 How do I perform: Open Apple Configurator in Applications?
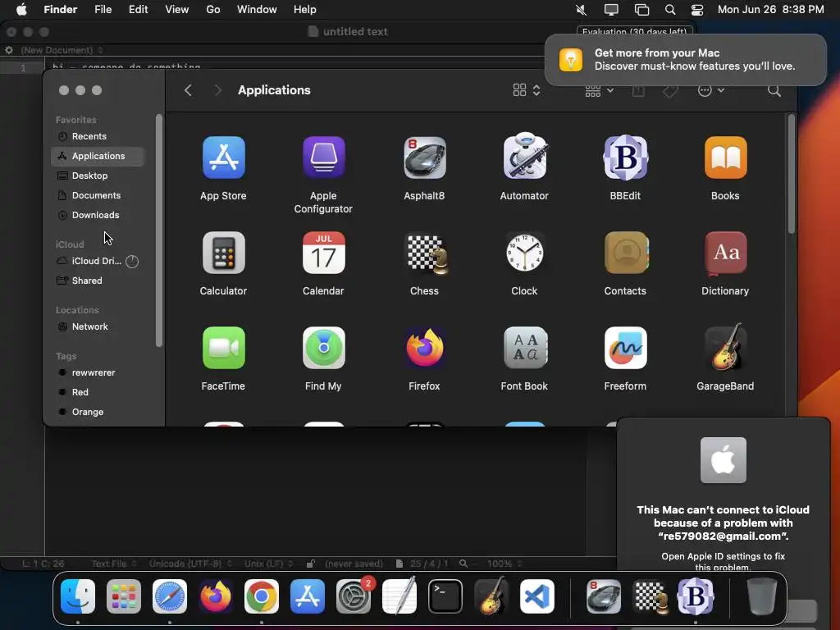coord(323,157)
